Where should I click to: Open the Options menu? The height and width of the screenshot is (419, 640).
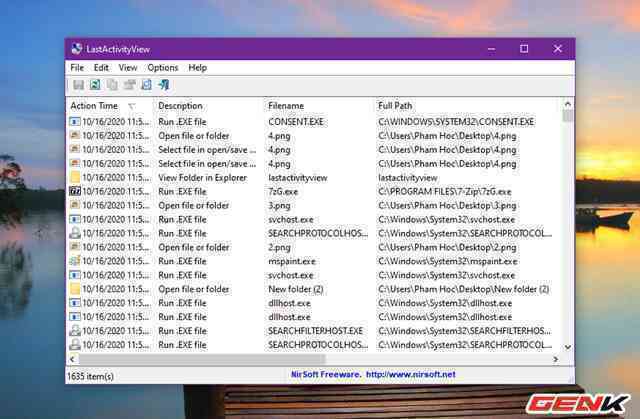click(163, 68)
